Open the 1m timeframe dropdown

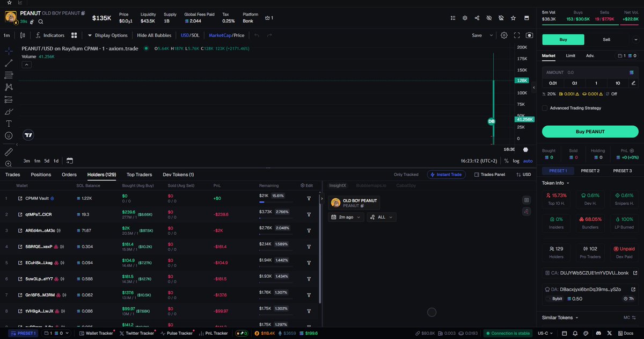pos(6,35)
